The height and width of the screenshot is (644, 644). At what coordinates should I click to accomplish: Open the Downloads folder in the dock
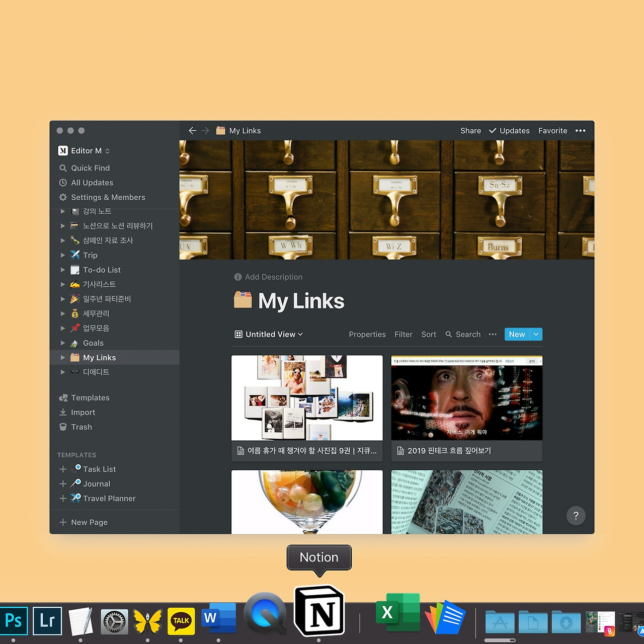coord(566,622)
